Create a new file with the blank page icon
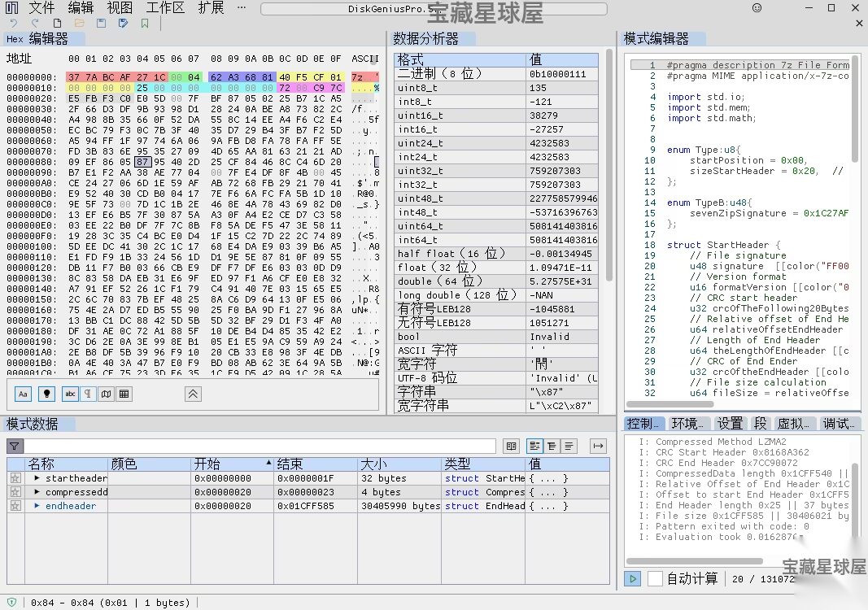868x610 pixels. 57,24
